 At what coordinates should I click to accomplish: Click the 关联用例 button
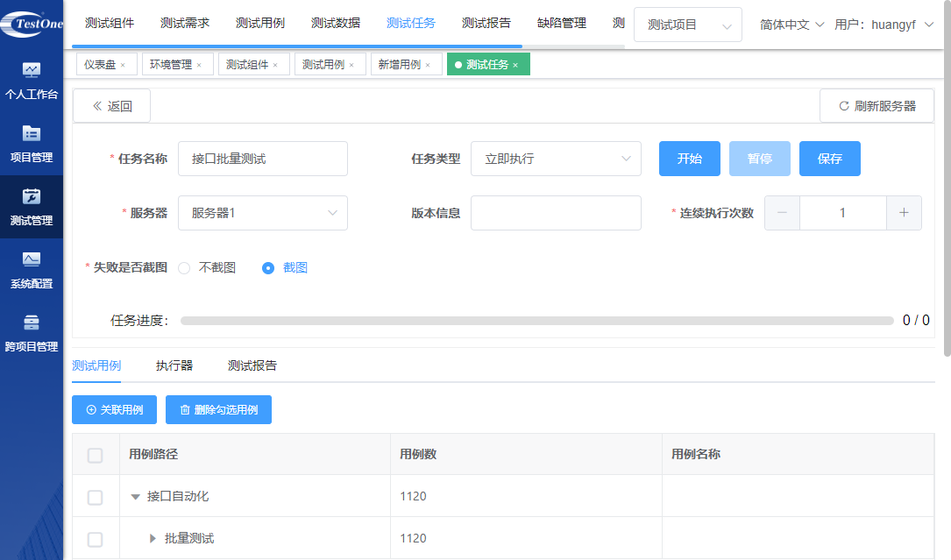pyautogui.click(x=114, y=409)
